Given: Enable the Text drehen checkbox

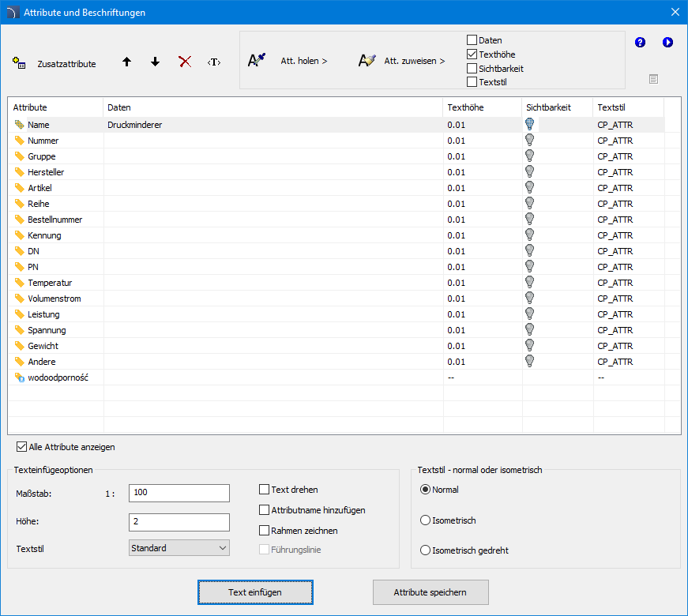Looking at the screenshot, I should [x=265, y=490].
